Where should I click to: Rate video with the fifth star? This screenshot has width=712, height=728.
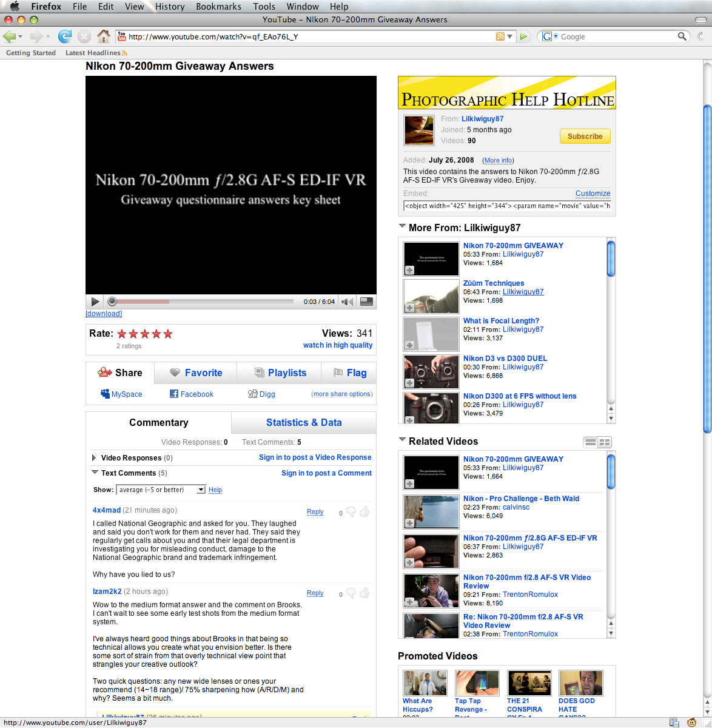point(168,334)
